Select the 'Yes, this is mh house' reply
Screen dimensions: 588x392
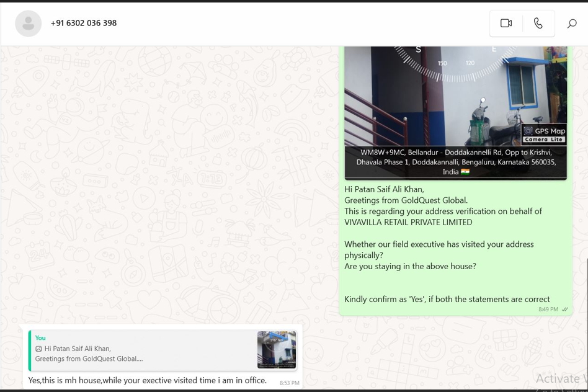148,380
